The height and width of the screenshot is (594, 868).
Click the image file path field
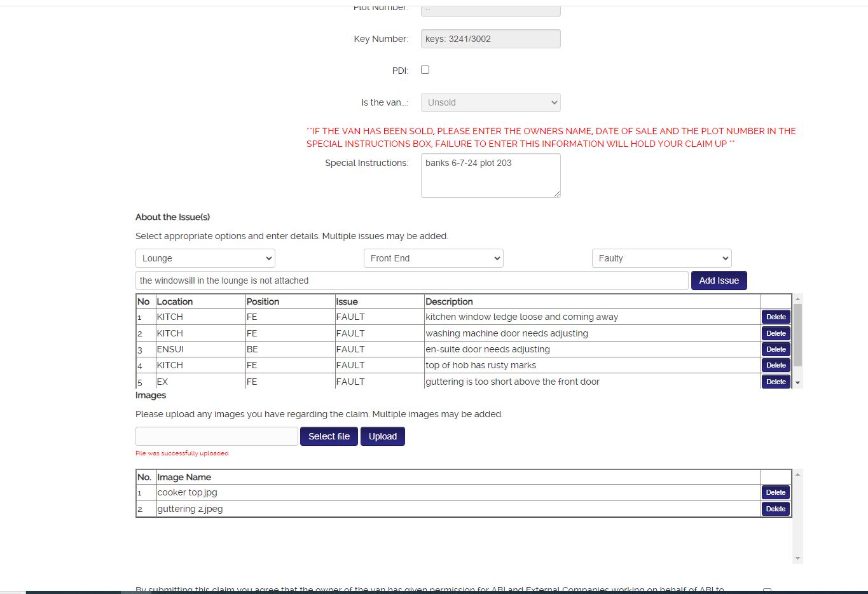[216, 436]
